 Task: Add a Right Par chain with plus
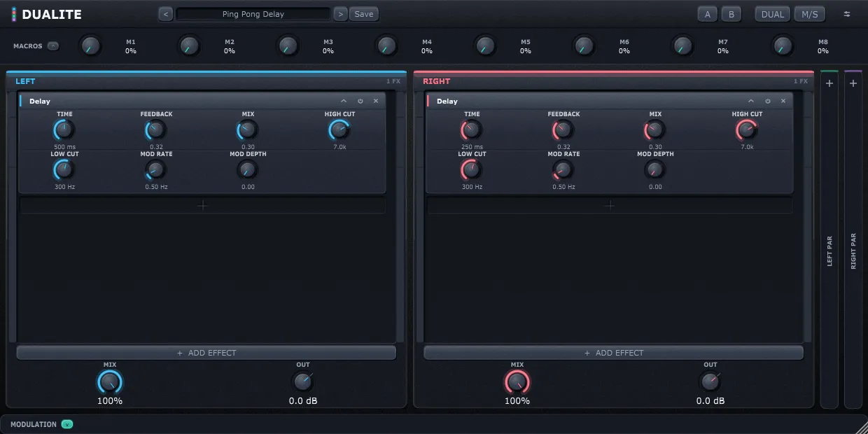click(853, 83)
